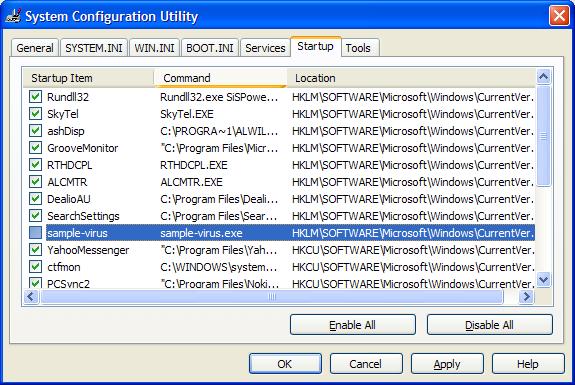Click the 'SkyTel.EXE' command cell
575x385 pixels.
187,114
